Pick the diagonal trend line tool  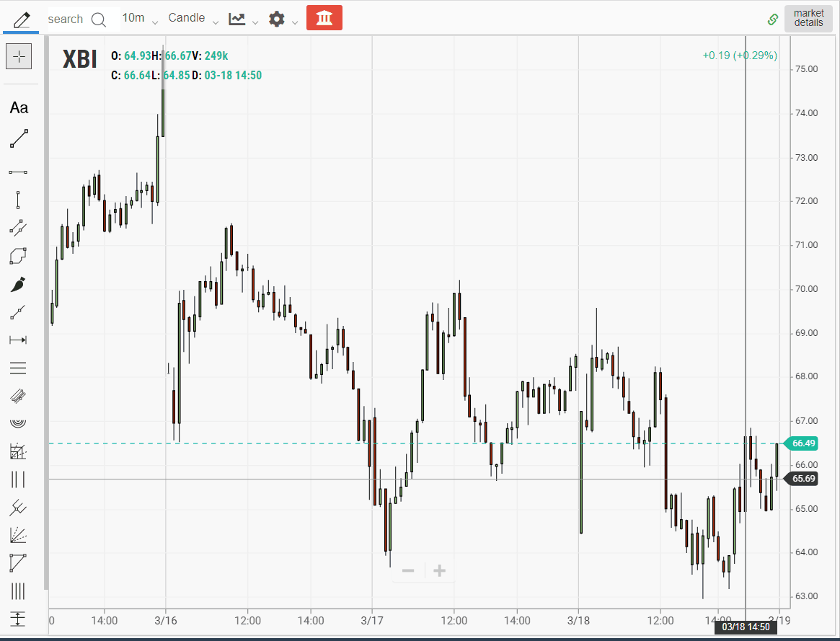pos(19,138)
